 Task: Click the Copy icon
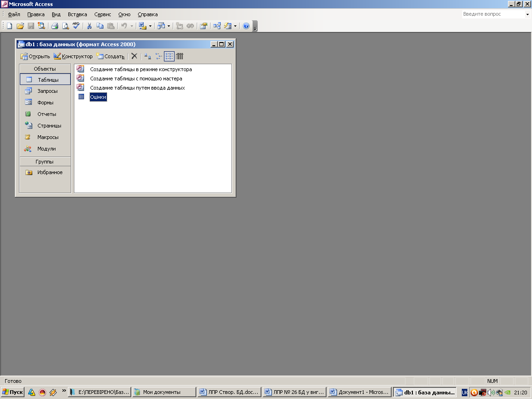[100, 26]
